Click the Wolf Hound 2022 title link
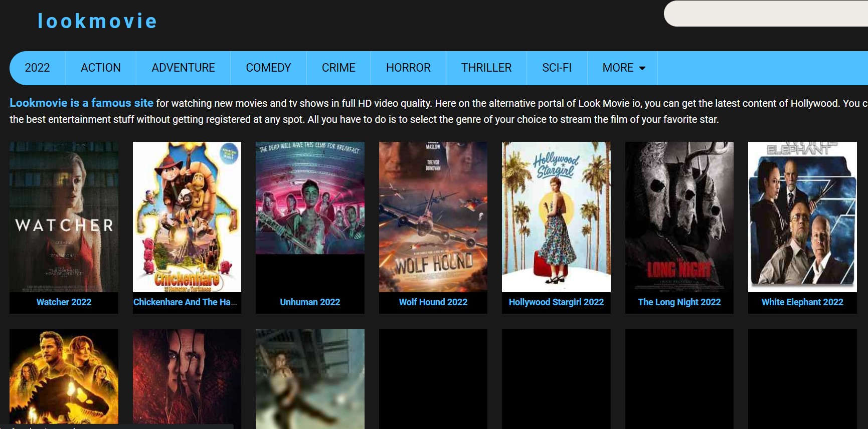The height and width of the screenshot is (429, 868). click(x=433, y=302)
